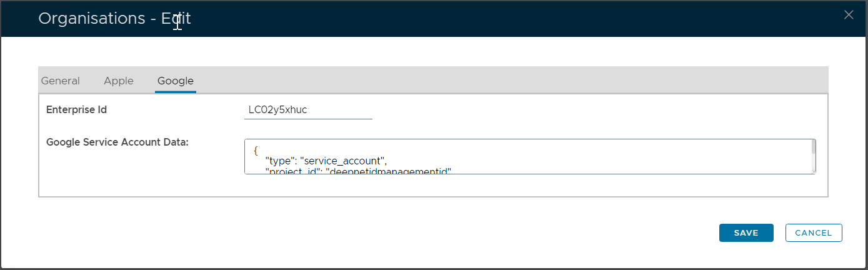Screen dimensions: 868x270
Task: Click the "Enterprise Id" field label
Action: click(77, 110)
